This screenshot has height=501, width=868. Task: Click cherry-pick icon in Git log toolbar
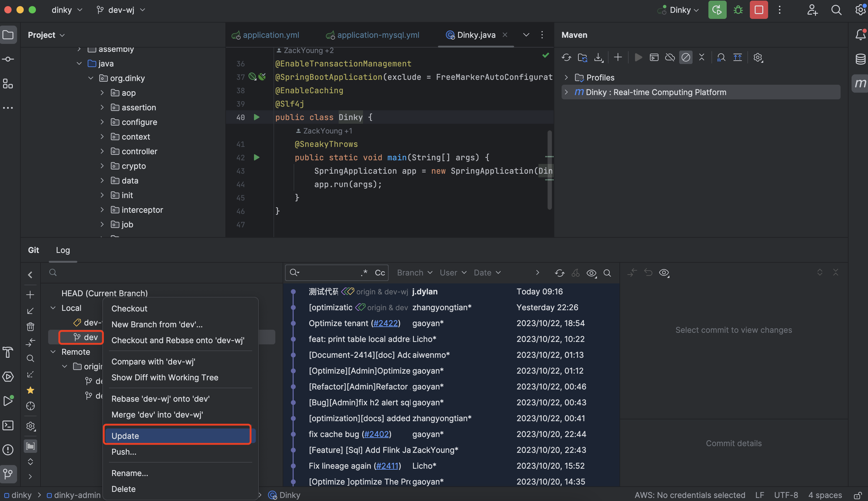pos(575,273)
